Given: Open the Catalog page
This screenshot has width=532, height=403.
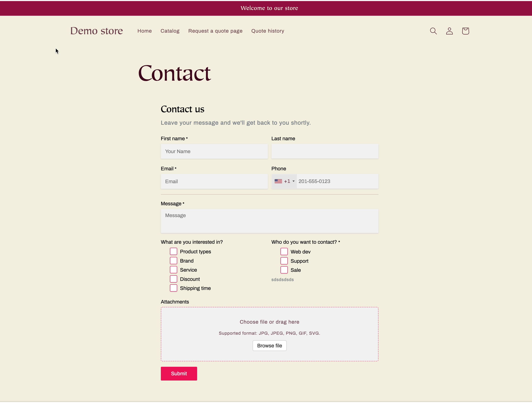Looking at the screenshot, I should point(170,31).
